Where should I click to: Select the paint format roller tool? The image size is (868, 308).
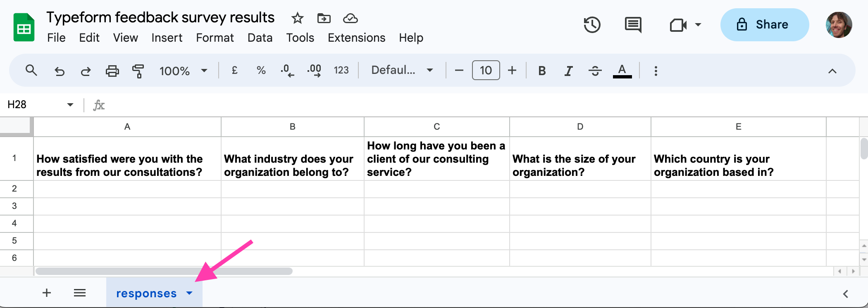click(x=138, y=71)
